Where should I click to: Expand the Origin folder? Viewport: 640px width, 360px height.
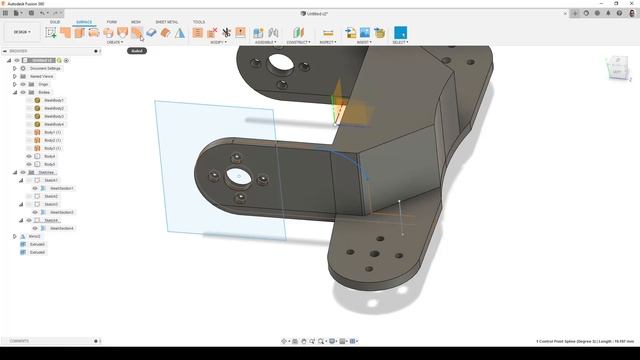(15, 84)
